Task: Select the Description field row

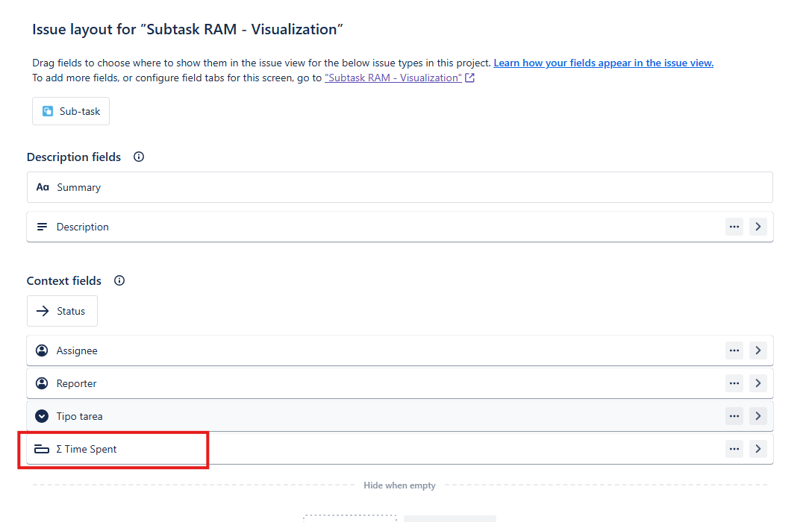Action: click(400, 227)
